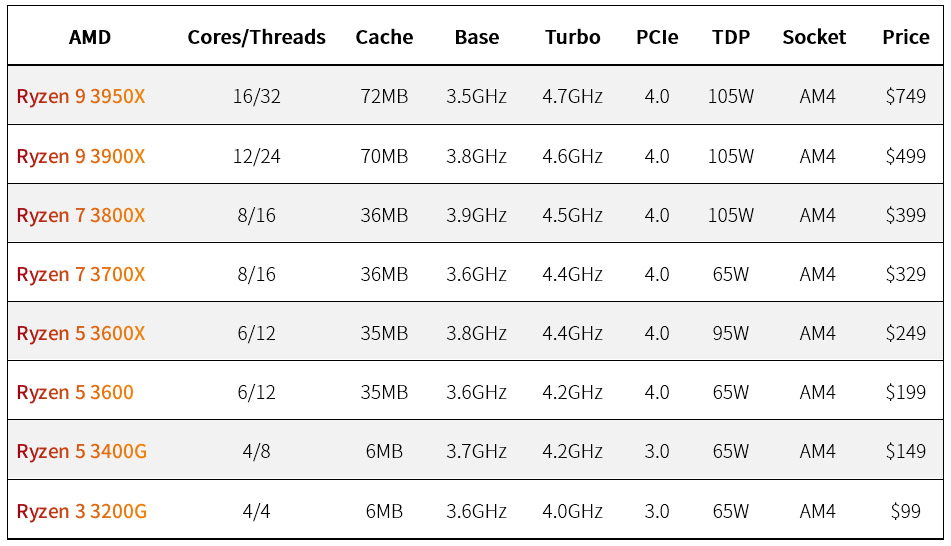951x546 pixels.
Task: Click the $749 price cell
Action: pos(906,96)
